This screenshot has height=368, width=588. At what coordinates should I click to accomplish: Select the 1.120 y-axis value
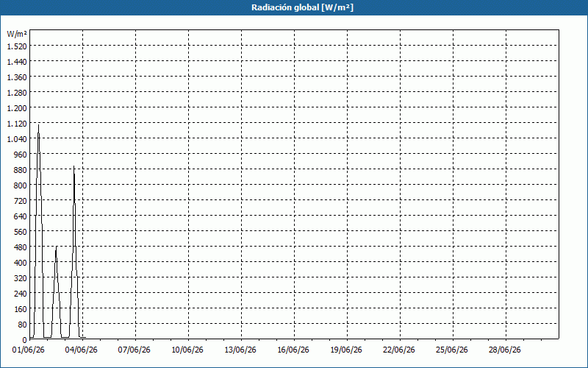[x=17, y=123]
